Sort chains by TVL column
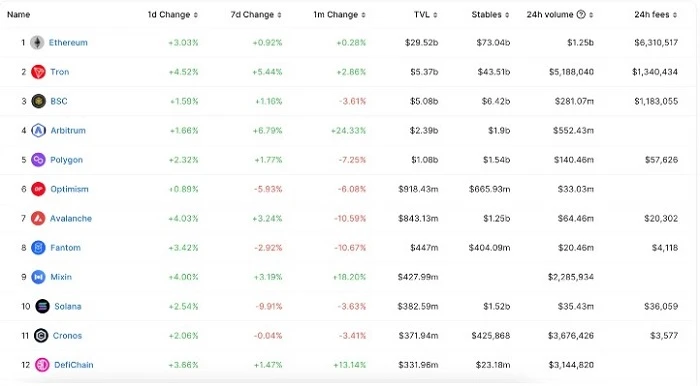This screenshot has height=386, width=700. [x=425, y=15]
